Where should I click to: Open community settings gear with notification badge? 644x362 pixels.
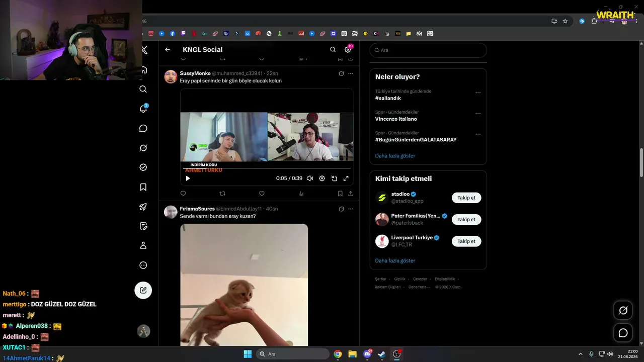348,50
